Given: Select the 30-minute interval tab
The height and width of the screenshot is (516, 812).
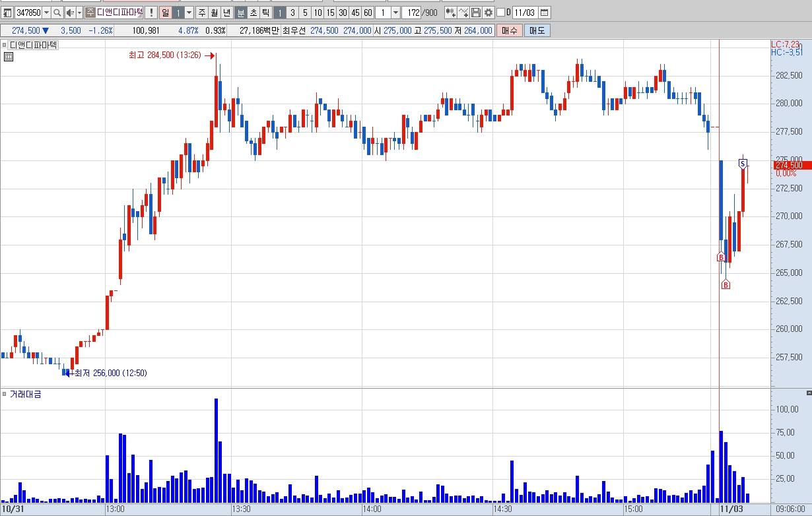Looking at the screenshot, I should click(x=343, y=13).
